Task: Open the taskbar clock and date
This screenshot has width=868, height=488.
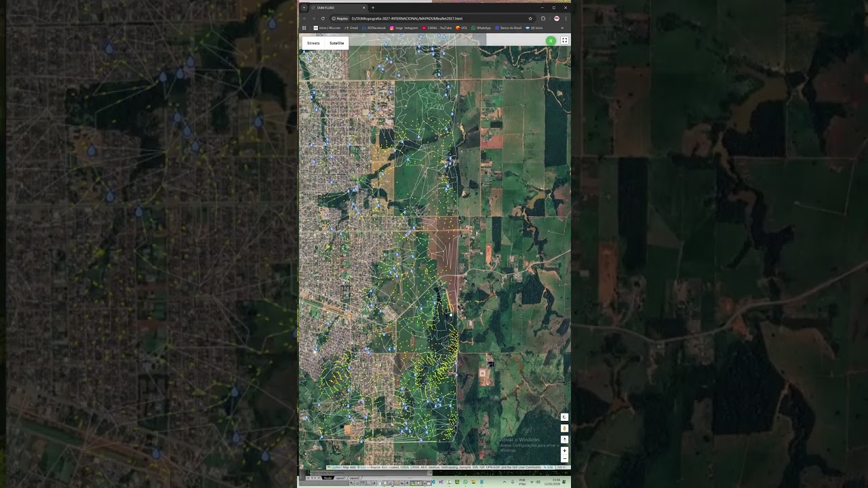Action: pyautogui.click(x=551, y=482)
